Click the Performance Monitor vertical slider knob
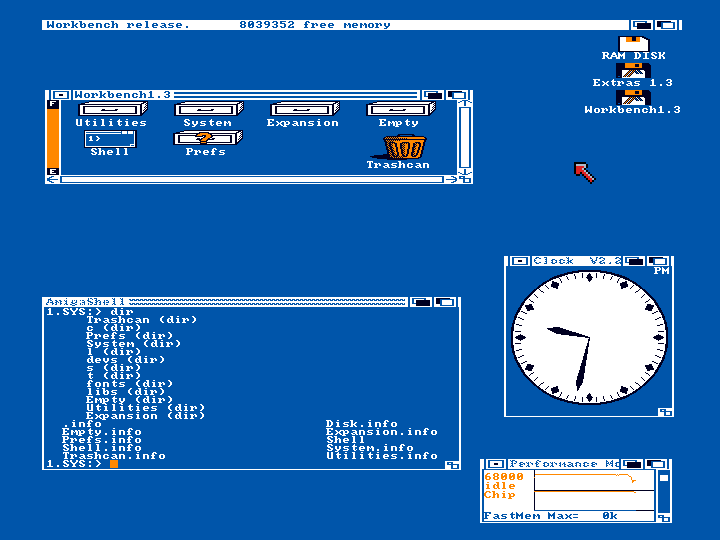The height and width of the screenshot is (540, 720). point(663,478)
